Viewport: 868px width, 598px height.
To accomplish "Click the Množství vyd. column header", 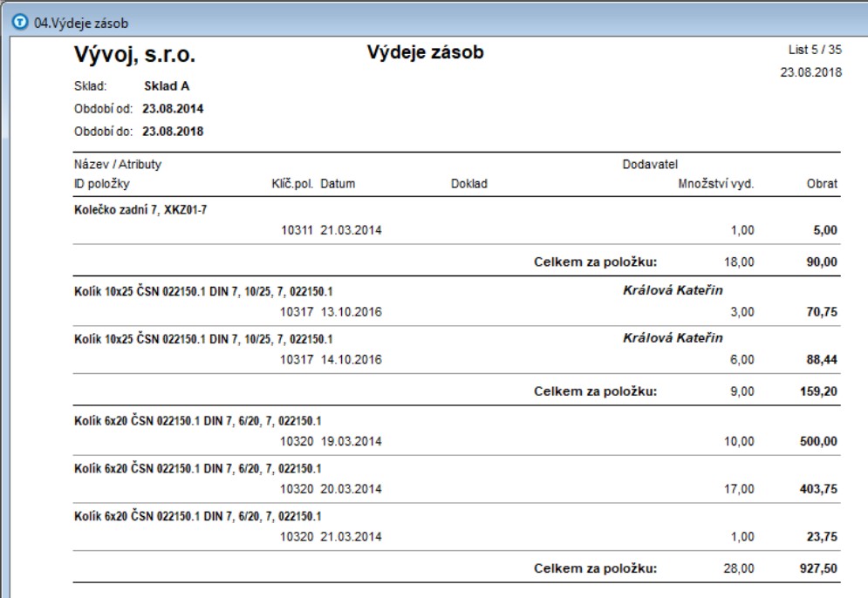I will (x=715, y=184).
